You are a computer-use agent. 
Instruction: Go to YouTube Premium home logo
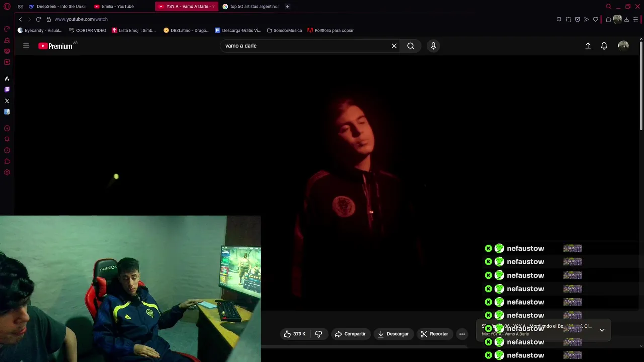(56, 46)
